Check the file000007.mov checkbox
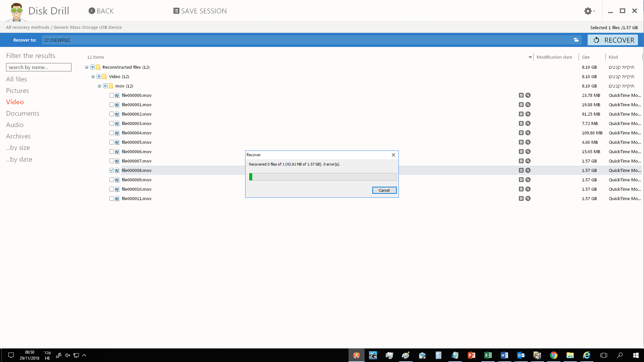The height and width of the screenshot is (362, 644). (x=112, y=161)
